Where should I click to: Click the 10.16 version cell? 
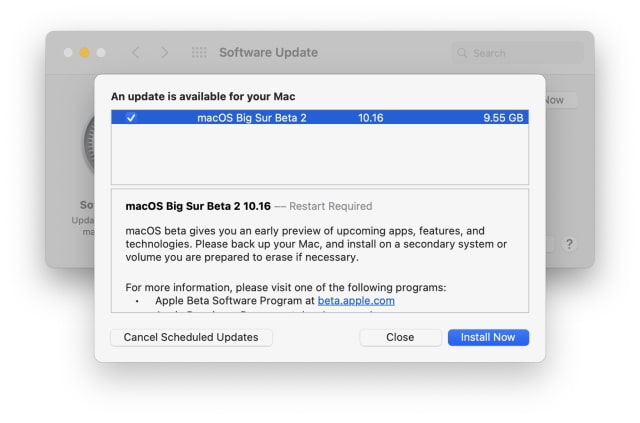click(x=370, y=118)
